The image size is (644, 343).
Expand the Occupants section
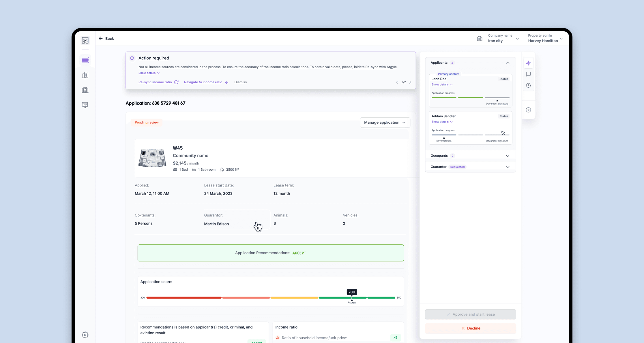point(508,156)
